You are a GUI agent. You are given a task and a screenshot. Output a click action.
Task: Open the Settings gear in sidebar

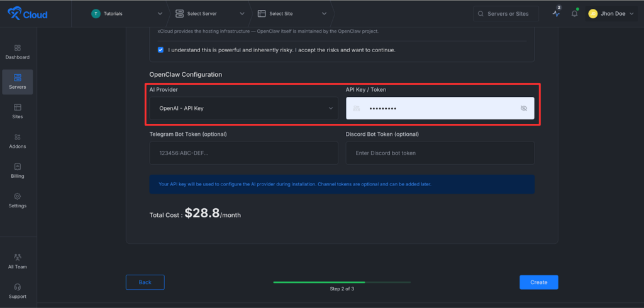point(18,196)
